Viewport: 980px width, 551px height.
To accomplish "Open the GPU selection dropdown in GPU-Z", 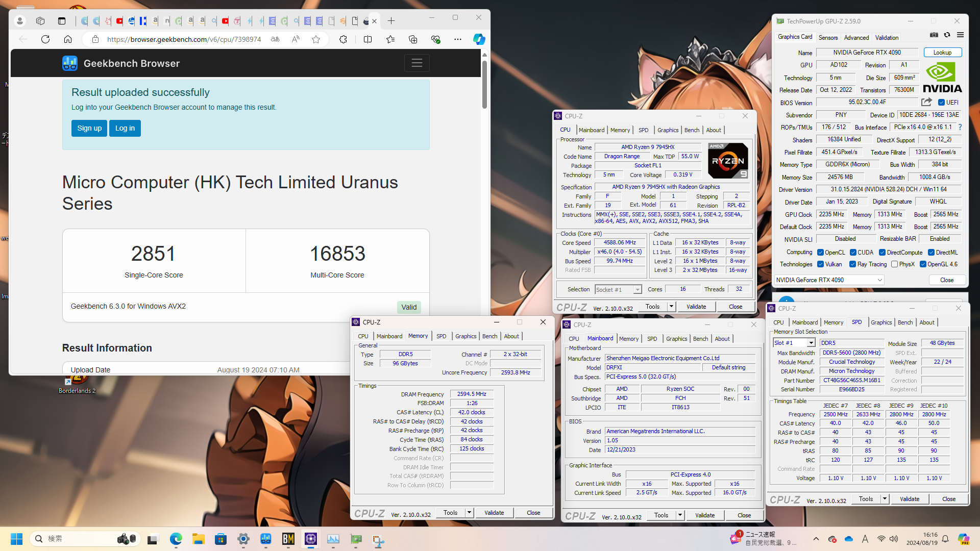I will pos(829,280).
